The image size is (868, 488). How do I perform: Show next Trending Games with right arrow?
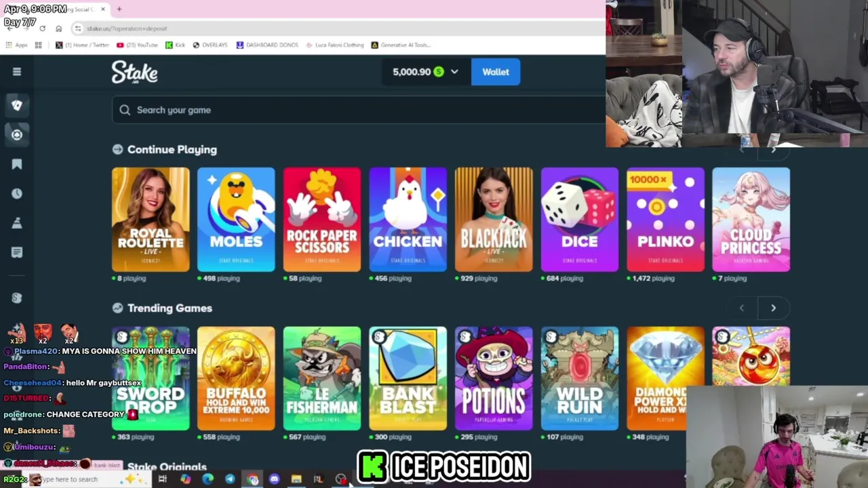pos(773,308)
